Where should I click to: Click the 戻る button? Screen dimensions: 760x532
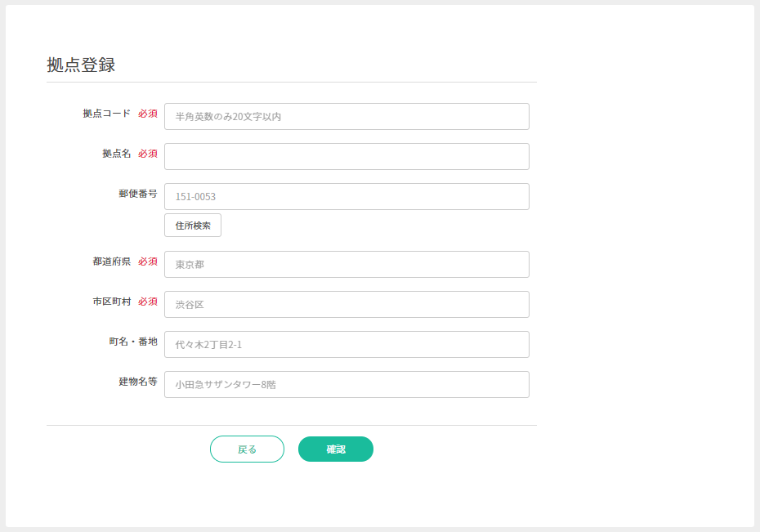[247, 449]
